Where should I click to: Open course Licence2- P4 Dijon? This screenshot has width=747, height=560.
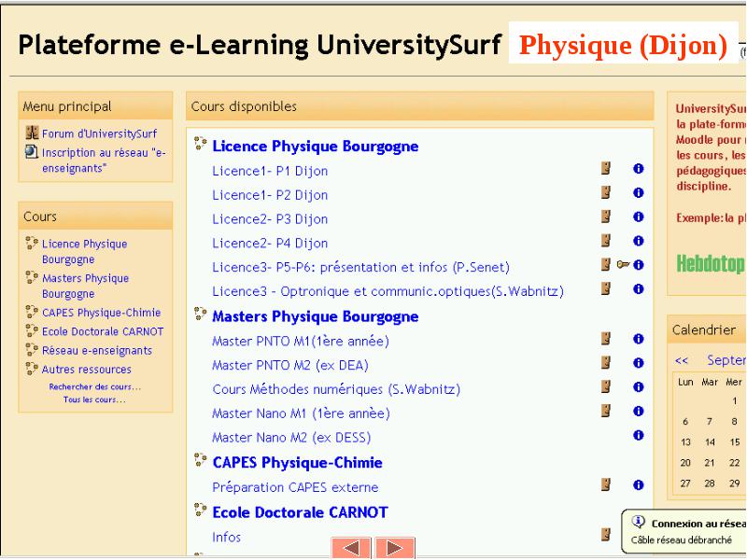[x=270, y=244]
